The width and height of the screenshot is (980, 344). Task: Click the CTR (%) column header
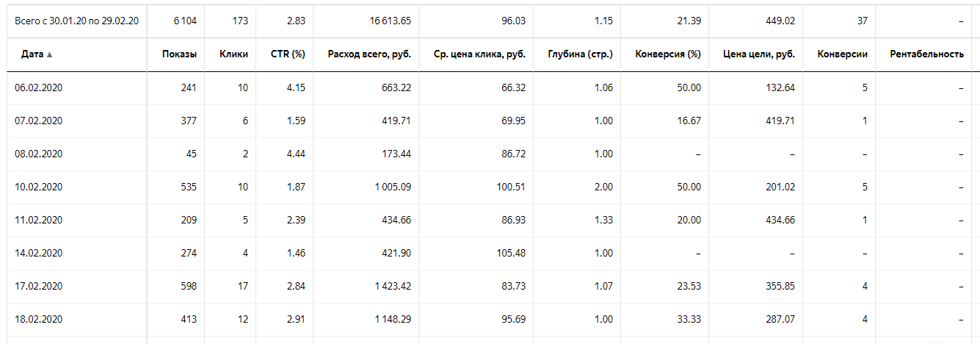pyautogui.click(x=287, y=54)
